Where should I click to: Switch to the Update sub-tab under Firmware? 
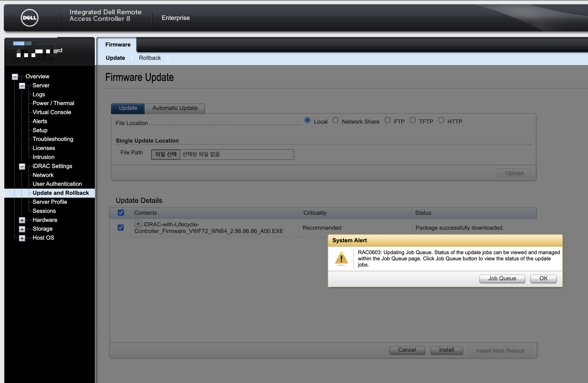[x=115, y=58]
